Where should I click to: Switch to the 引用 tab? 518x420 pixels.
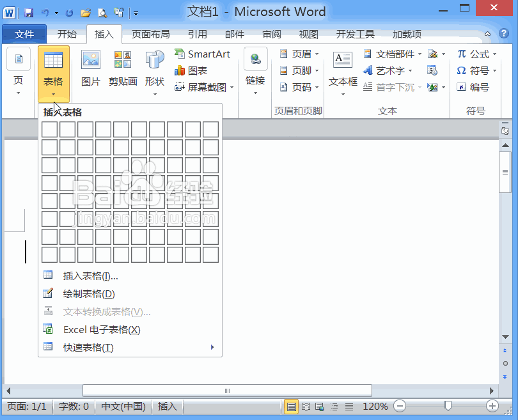pyautogui.click(x=198, y=34)
